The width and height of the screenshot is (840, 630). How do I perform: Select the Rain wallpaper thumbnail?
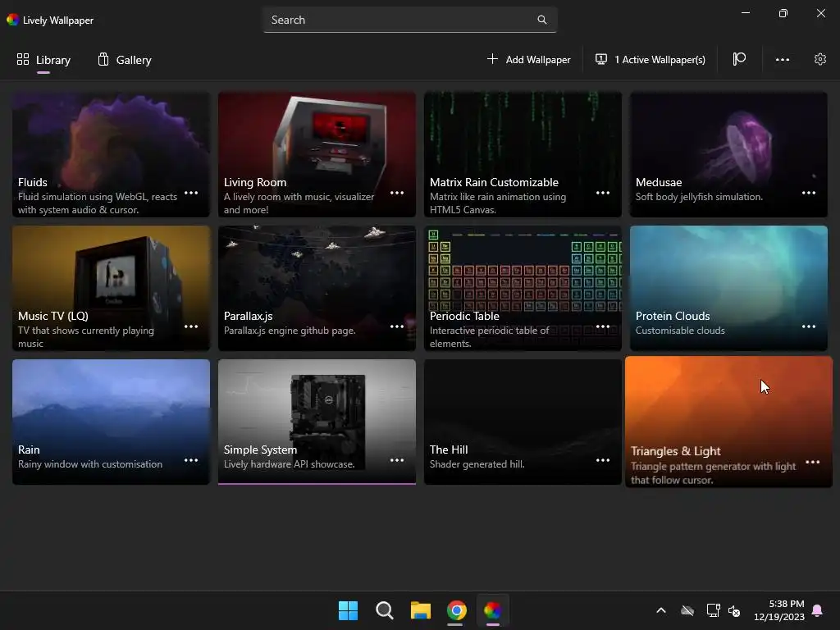pos(111,422)
